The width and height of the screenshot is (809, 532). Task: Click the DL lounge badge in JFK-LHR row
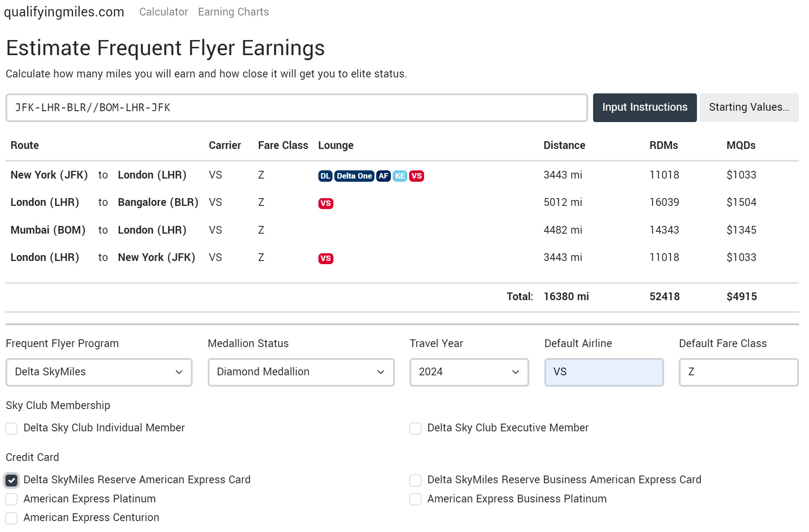(325, 176)
